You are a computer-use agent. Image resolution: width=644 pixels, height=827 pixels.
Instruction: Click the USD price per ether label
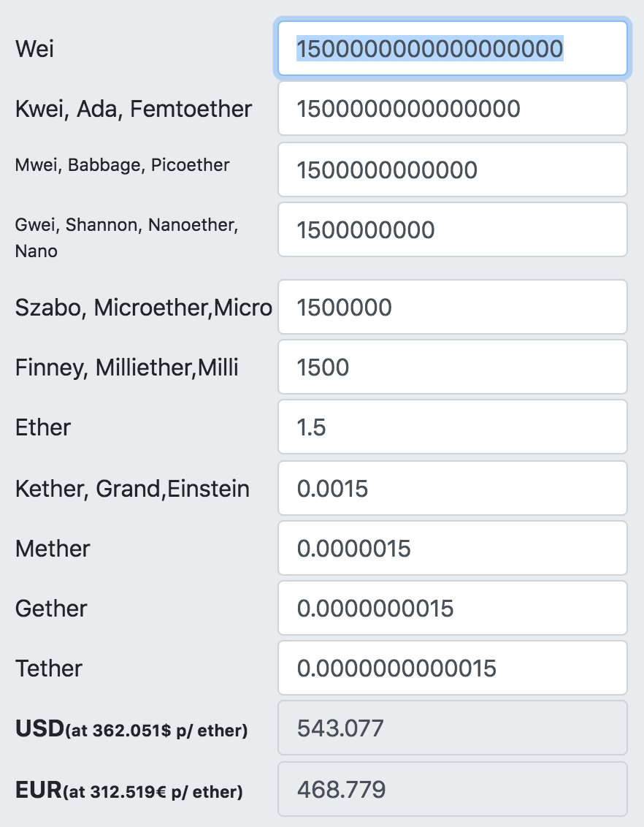coord(131,729)
